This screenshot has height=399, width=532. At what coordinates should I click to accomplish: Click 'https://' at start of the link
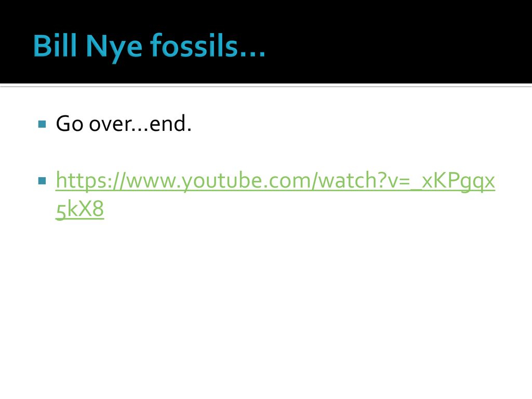point(90,180)
